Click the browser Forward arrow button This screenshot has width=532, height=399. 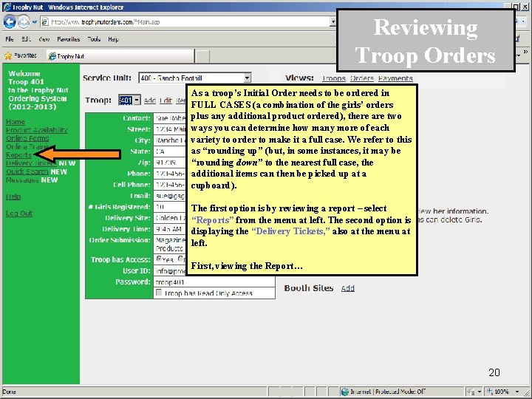[x=24, y=22]
